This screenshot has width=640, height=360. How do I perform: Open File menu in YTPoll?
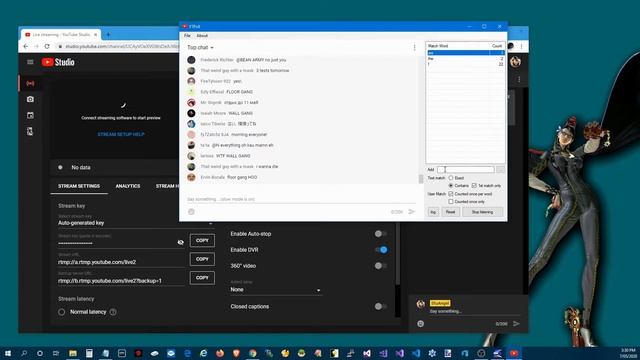187,36
